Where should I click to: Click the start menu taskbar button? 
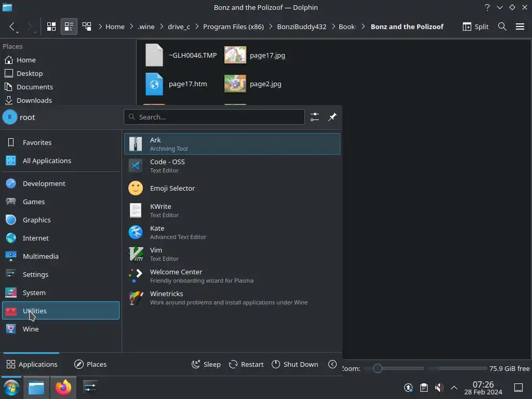(x=11, y=388)
